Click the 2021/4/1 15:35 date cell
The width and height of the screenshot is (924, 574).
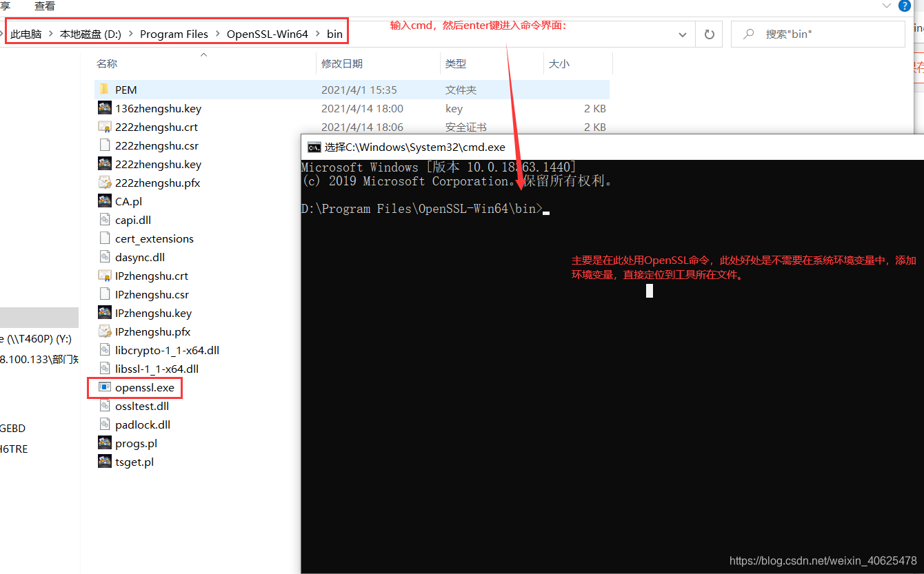coord(359,90)
